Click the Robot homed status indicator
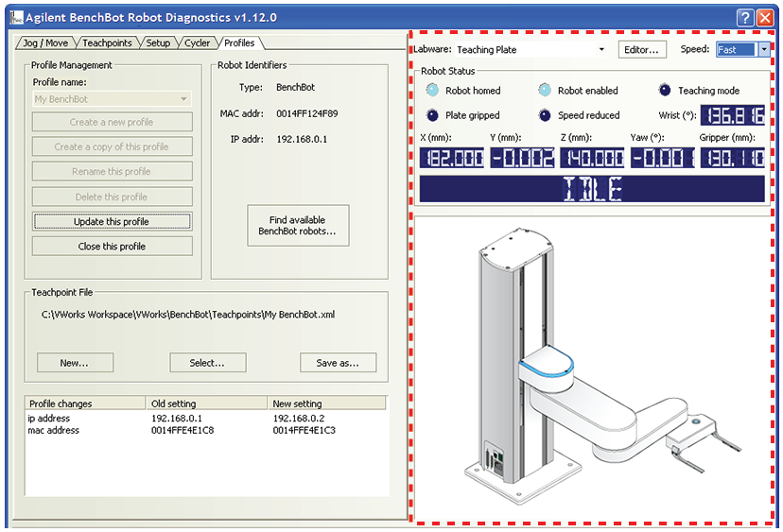 coord(432,91)
